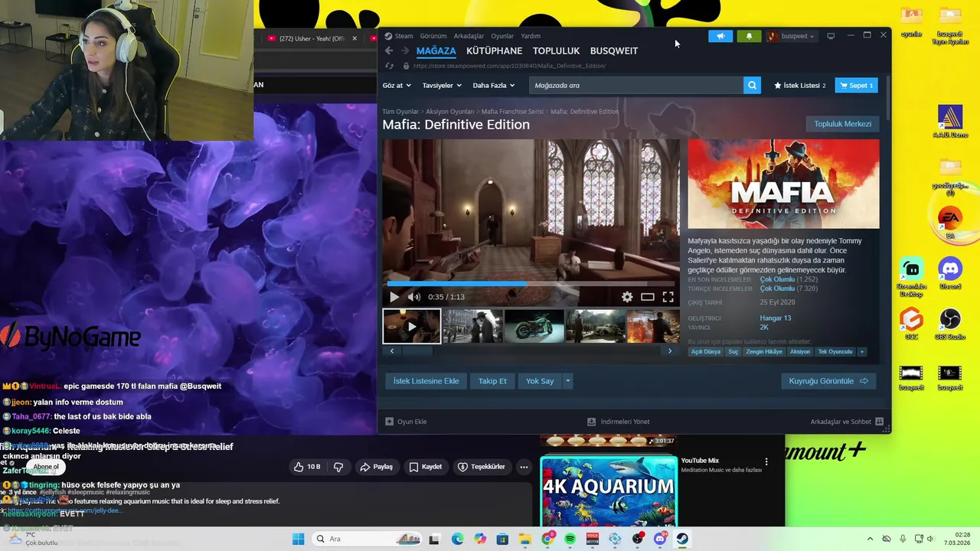
Task: Open İstek Listesi link
Action: coord(799,86)
